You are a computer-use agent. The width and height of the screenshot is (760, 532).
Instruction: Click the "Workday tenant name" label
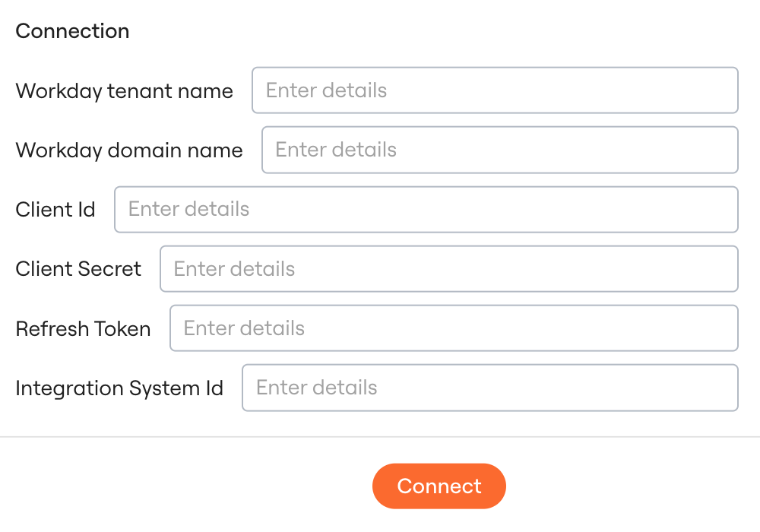(x=124, y=91)
